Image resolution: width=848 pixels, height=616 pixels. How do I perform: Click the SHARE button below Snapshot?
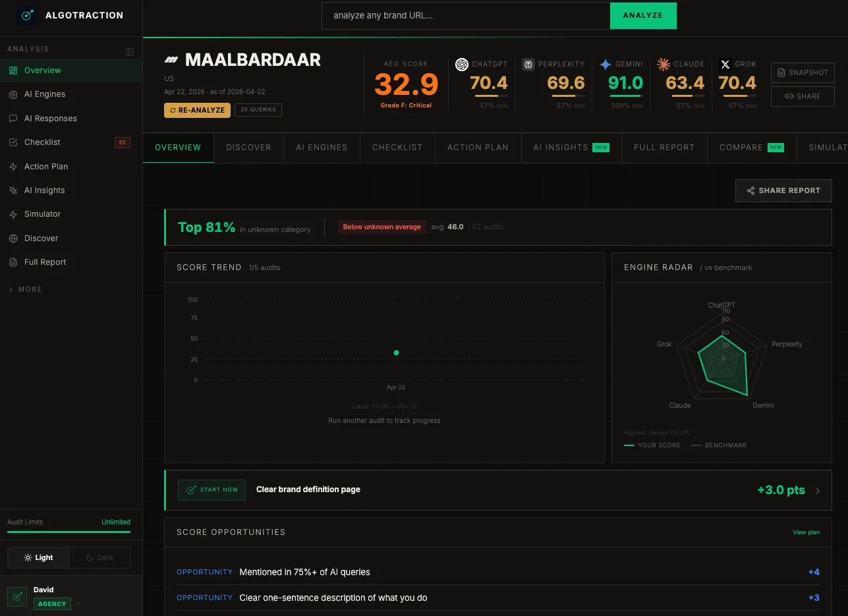click(x=803, y=96)
